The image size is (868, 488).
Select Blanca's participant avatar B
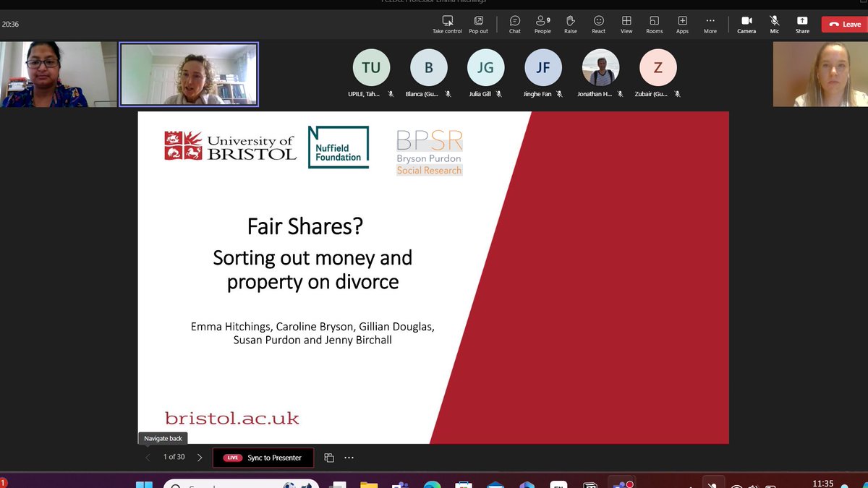point(429,68)
